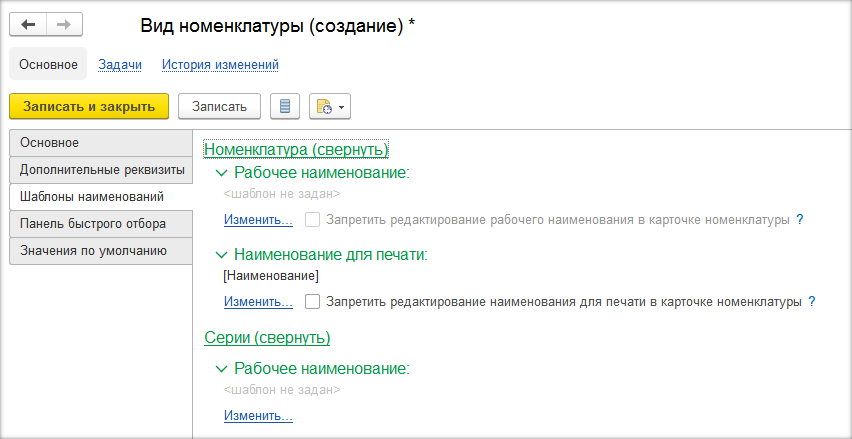
Task: Open the document-with-clock dropdown button
Action: [x=330, y=106]
